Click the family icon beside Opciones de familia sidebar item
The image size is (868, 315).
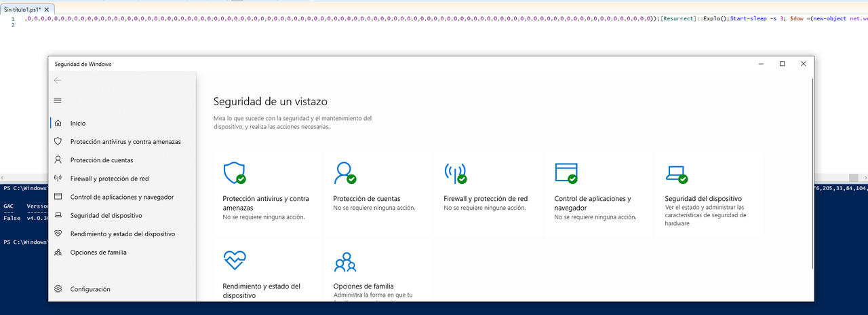point(58,252)
